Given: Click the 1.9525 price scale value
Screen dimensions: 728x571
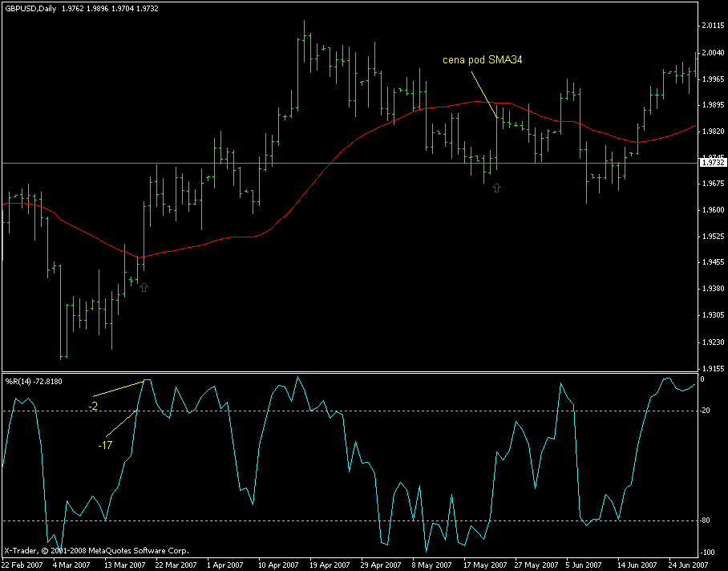Looking at the screenshot, I should 714,237.
